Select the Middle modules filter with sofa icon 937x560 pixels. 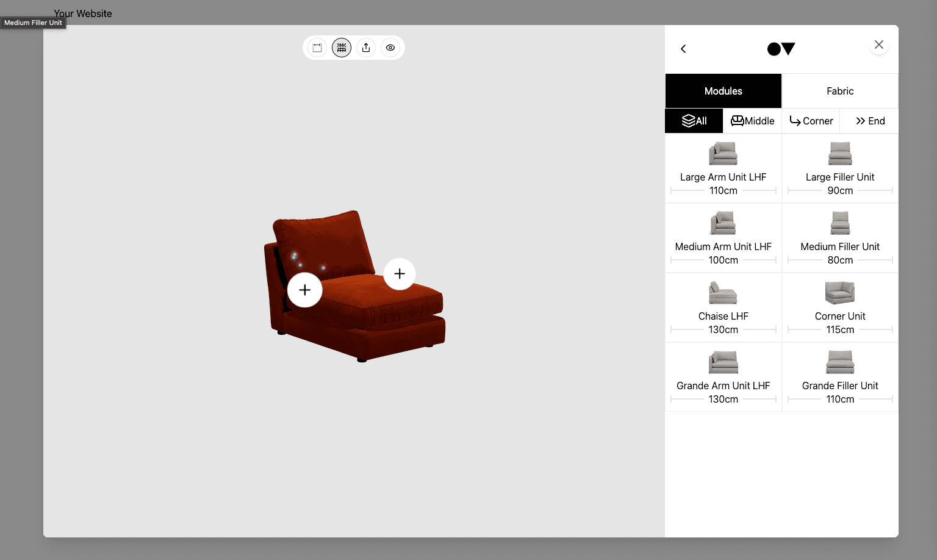coord(752,121)
